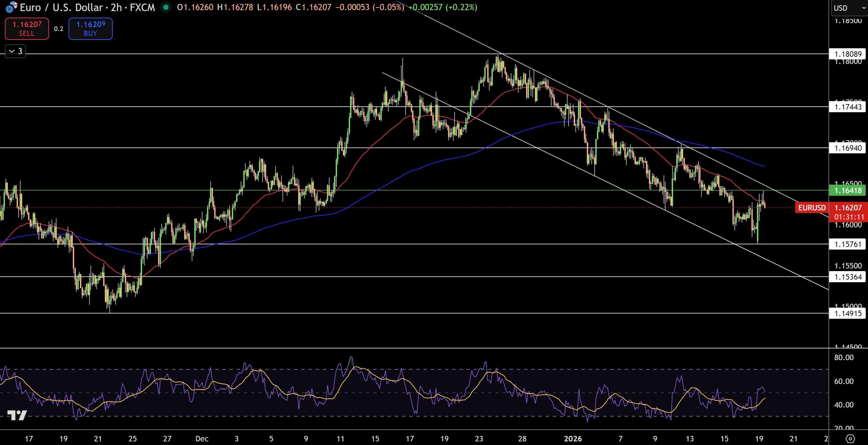Select the 1.14915 horizontal line price label
The image size is (868, 445).
848,314
